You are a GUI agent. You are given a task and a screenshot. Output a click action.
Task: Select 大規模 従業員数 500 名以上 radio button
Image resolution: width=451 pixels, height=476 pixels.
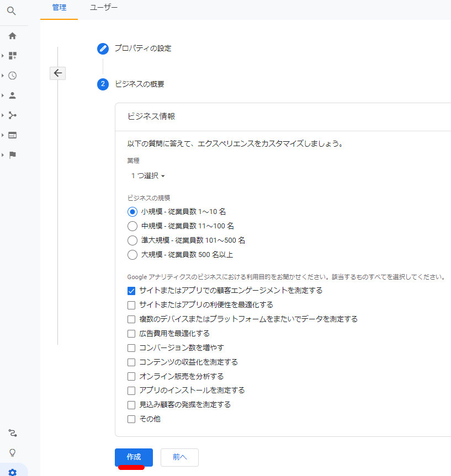point(132,255)
